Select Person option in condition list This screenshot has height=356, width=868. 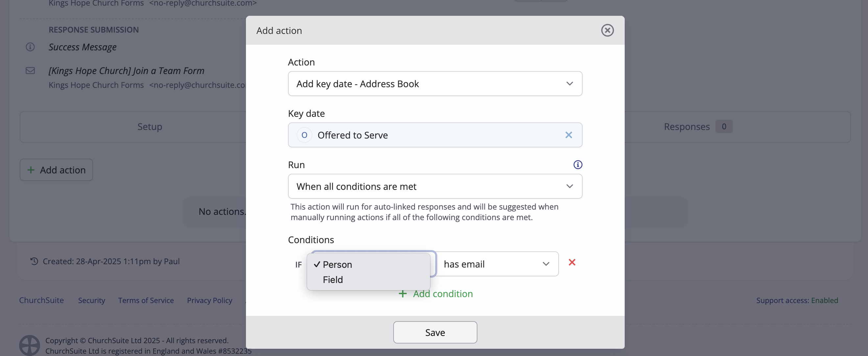point(368,265)
